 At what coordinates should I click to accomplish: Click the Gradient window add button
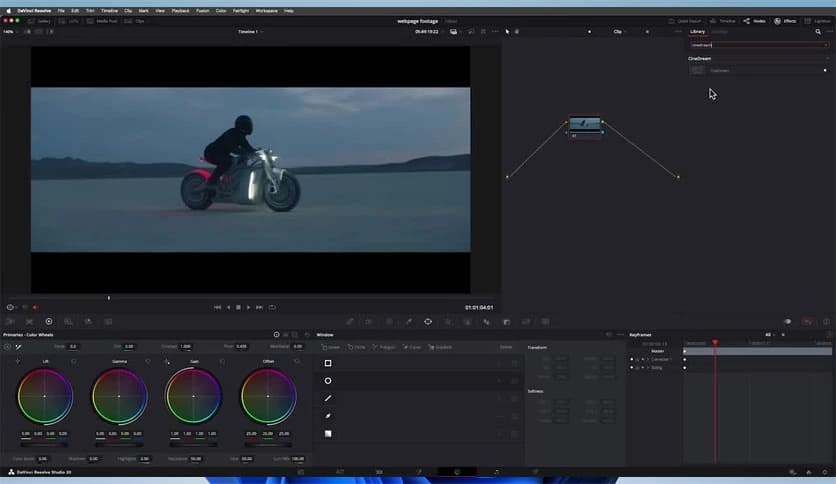tap(440, 348)
